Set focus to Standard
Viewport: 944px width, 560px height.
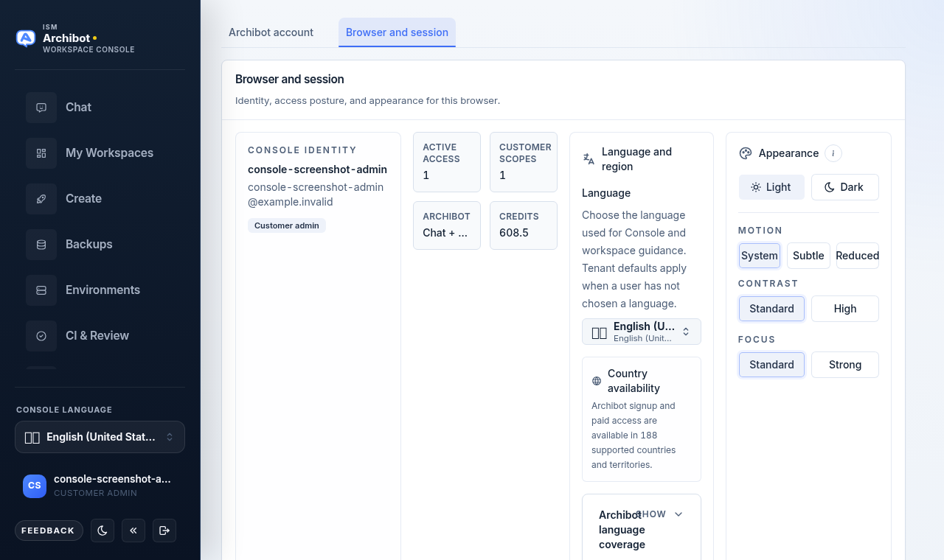click(x=771, y=365)
